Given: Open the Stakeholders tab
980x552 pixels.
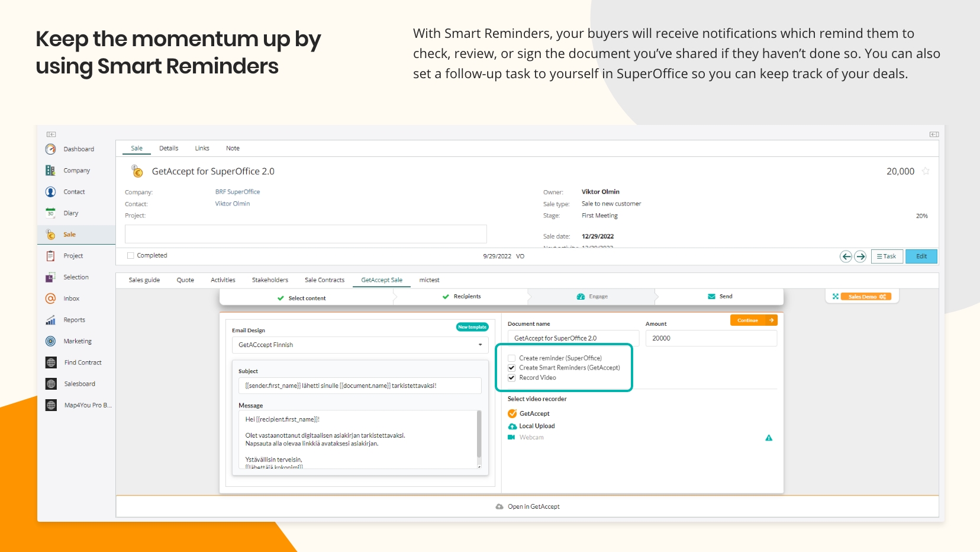Looking at the screenshot, I should coord(270,280).
